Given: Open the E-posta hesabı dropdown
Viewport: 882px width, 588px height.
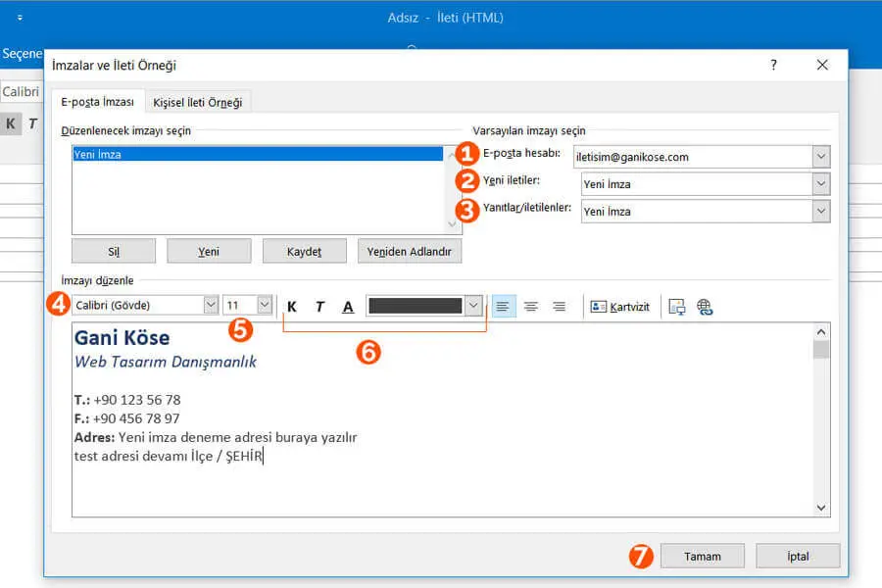Looking at the screenshot, I should (821, 157).
